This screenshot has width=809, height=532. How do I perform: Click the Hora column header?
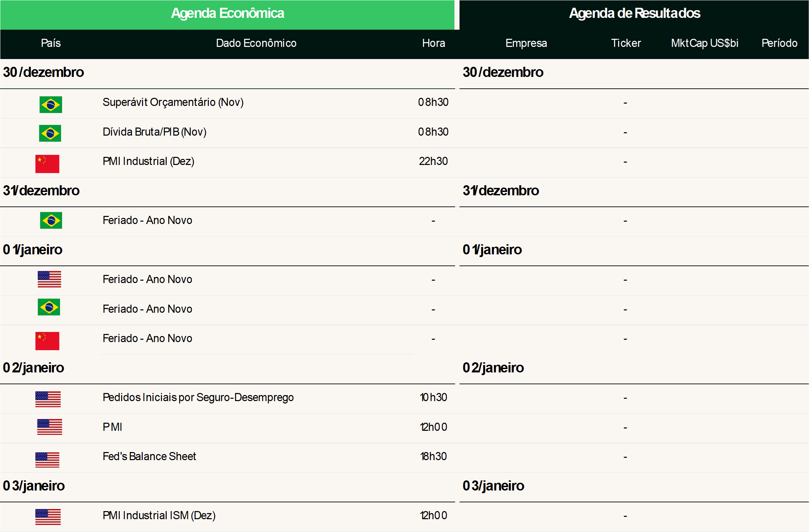point(434,43)
